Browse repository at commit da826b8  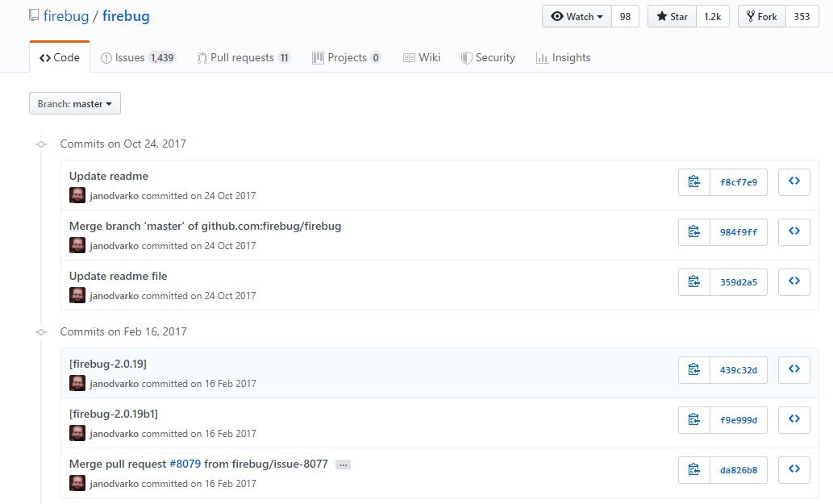pos(794,470)
